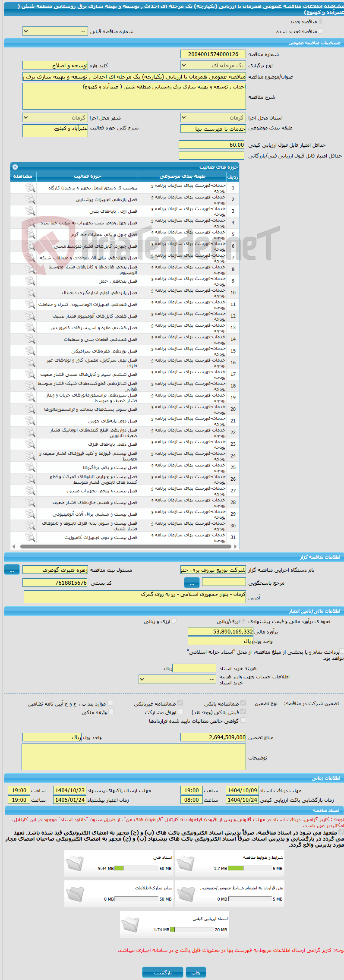Click شرایط و ضوابط مناقصه size progress bar
This screenshot has width=344, height=980.
click(x=249, y=868)
